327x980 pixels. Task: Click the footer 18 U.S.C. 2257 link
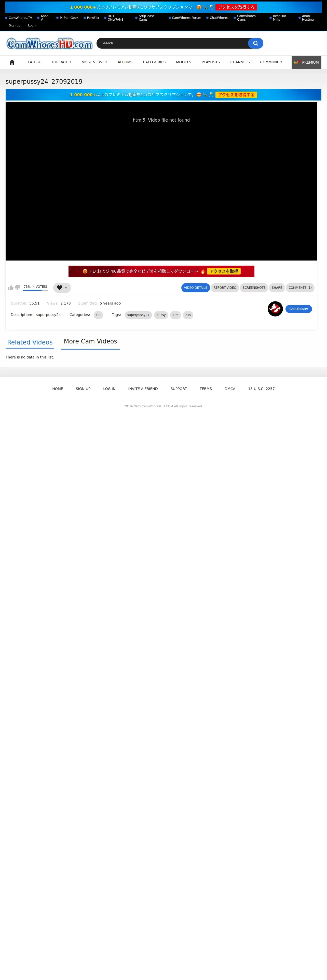(x=261, y=389)
